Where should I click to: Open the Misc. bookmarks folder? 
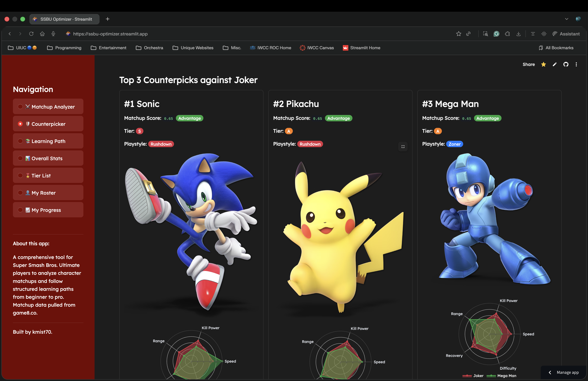point(232,48)
